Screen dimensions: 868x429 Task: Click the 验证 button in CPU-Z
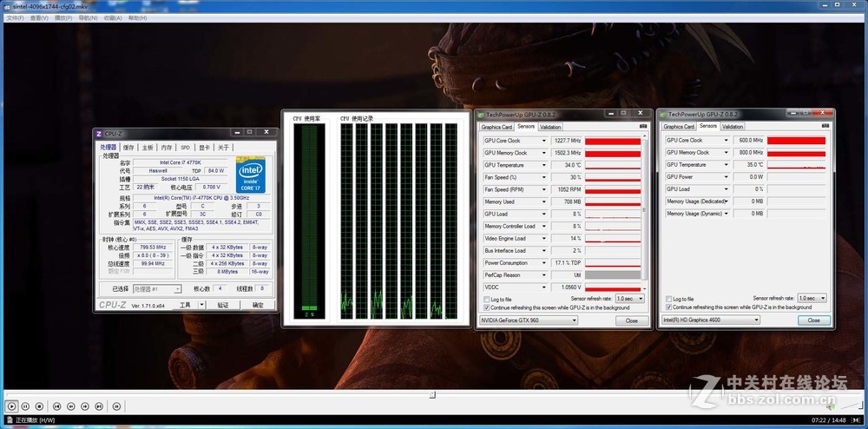click(222, 305)
